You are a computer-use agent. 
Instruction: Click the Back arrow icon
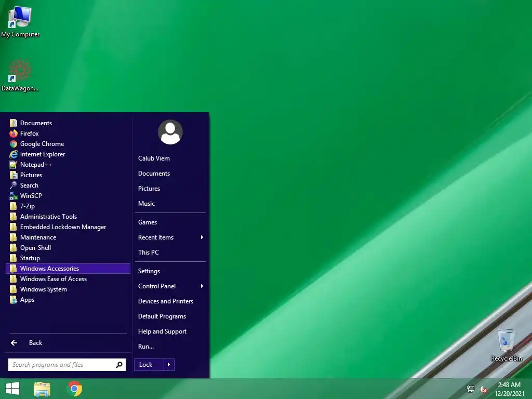coord(14,343)
